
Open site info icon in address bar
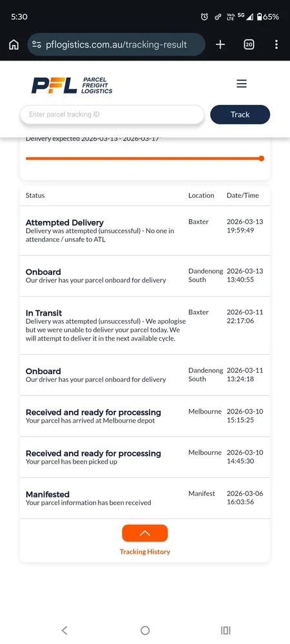(37, 45)
